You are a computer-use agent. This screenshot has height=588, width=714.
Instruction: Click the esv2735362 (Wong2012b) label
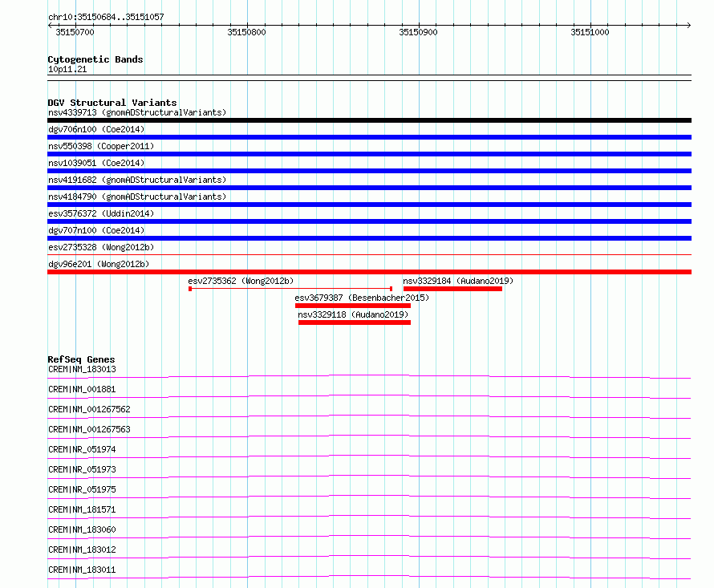(241, 281)
